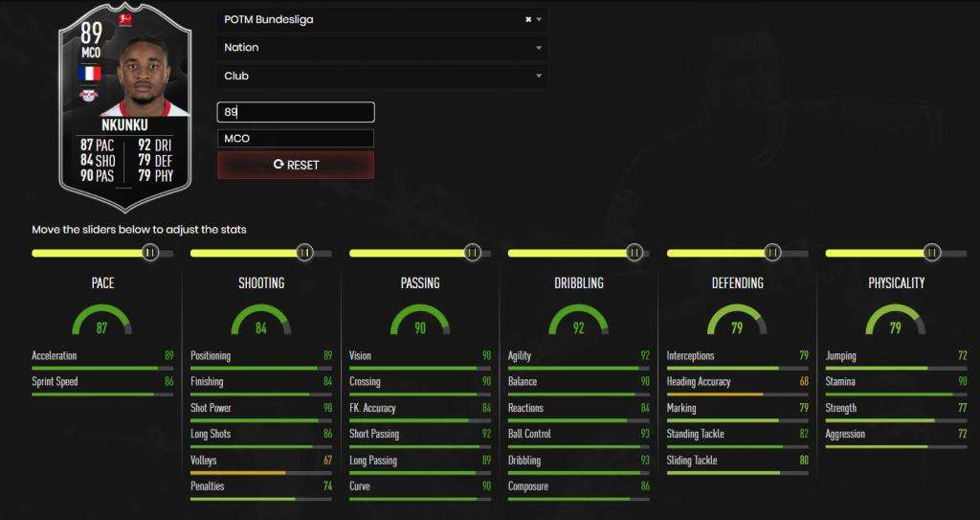Click the Acceleration stat label

click(x=55, y=355)
